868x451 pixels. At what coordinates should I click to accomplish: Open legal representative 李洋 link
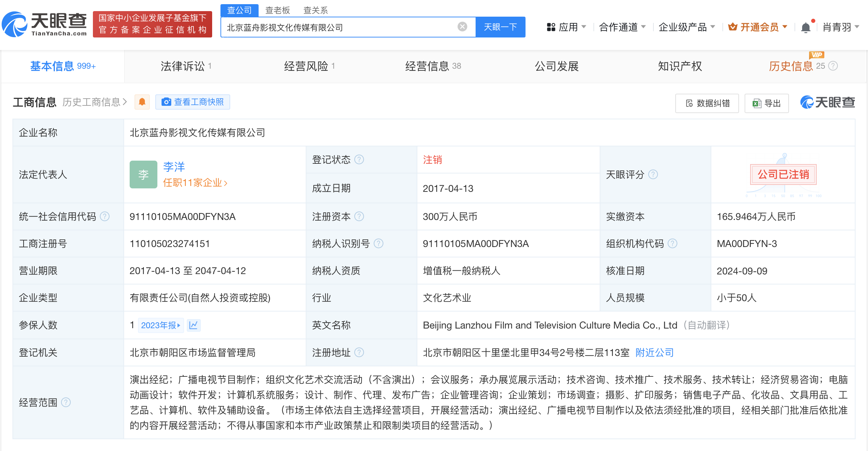[x=174, y=167]
